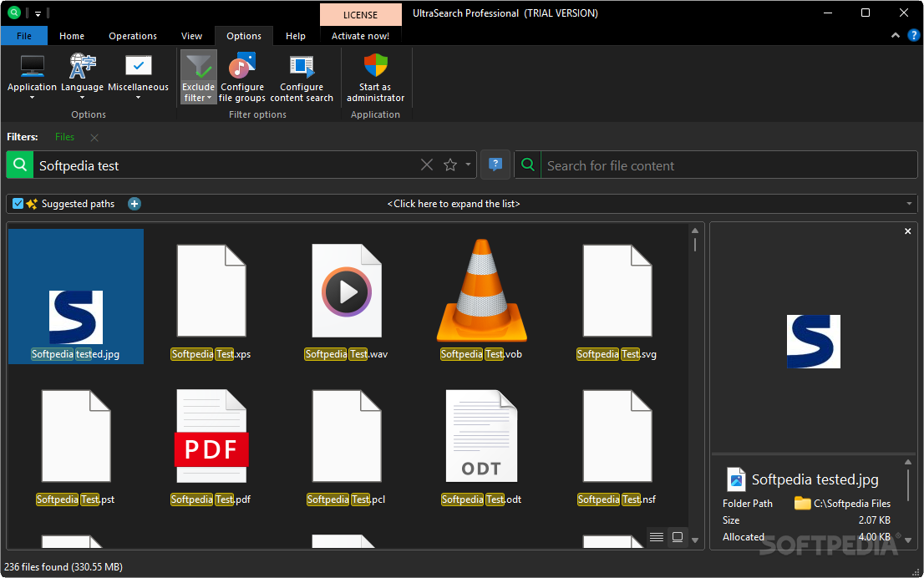
Task: Remove the Files filter with X
Action: pyautogui.click(x=94, y=137)
